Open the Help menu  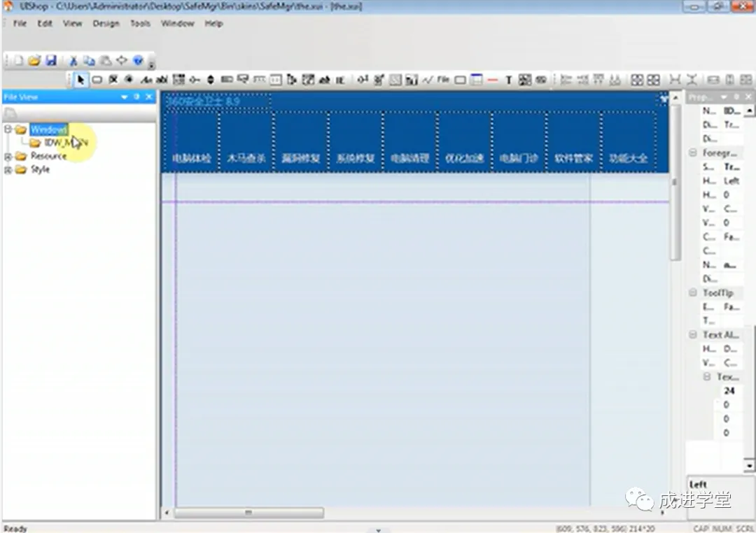[x=213, y=23]
